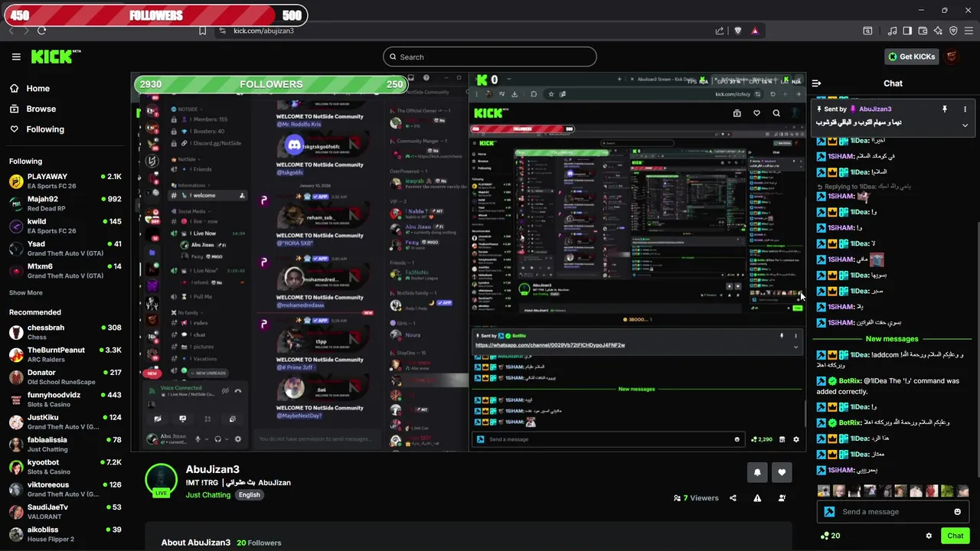Go to Kick homepage via the KICK logo

[x=56, y=57]
